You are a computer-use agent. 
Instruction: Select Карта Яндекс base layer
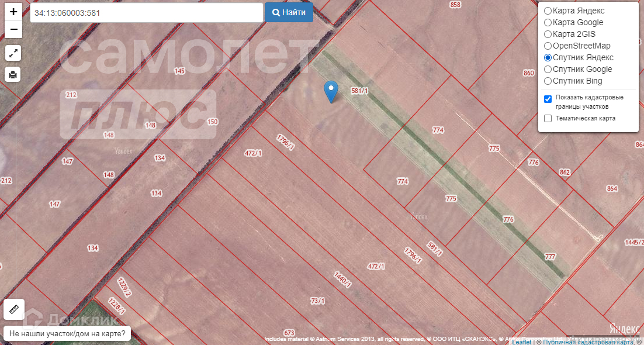[x=548, y=11]
